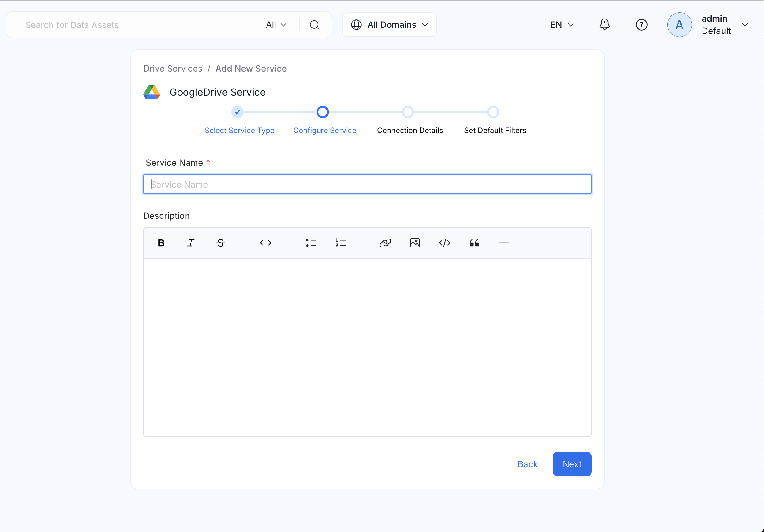Image resolution: width=764 pixels, height=532 pixels.
Task: Apply italic formatting in description toolbar
Action: pos(191,243)
